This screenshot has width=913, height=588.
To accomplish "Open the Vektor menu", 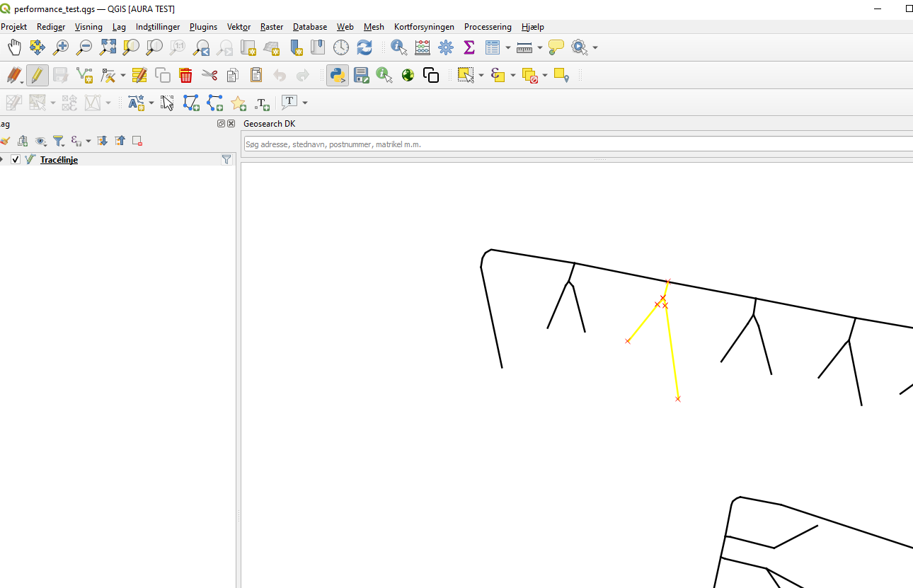I will coord(239,27).
